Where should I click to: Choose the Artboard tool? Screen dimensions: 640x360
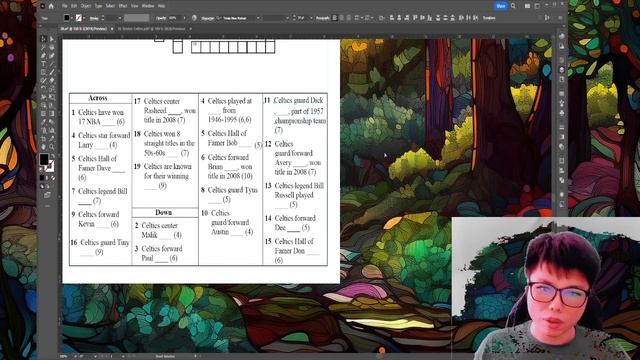44,139
